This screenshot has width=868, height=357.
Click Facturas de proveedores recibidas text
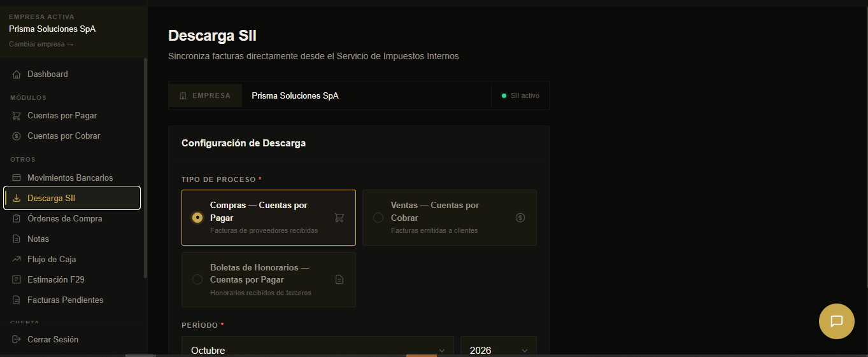pos(264,230)
